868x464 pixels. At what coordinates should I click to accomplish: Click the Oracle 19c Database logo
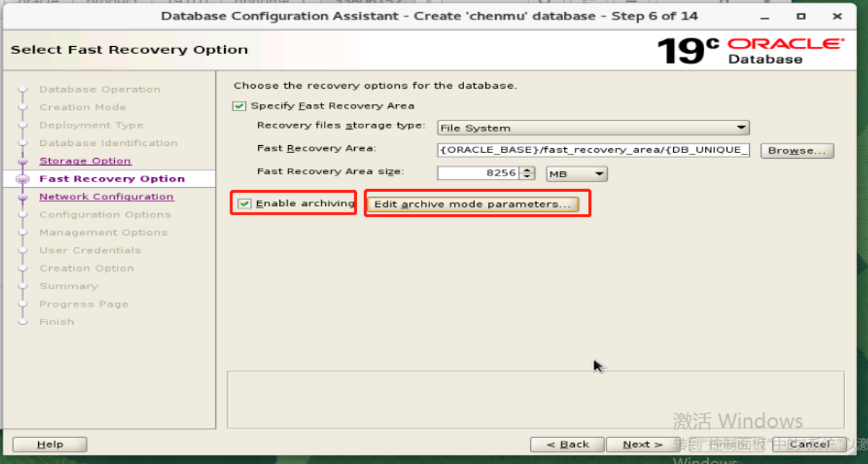(750, 50)
